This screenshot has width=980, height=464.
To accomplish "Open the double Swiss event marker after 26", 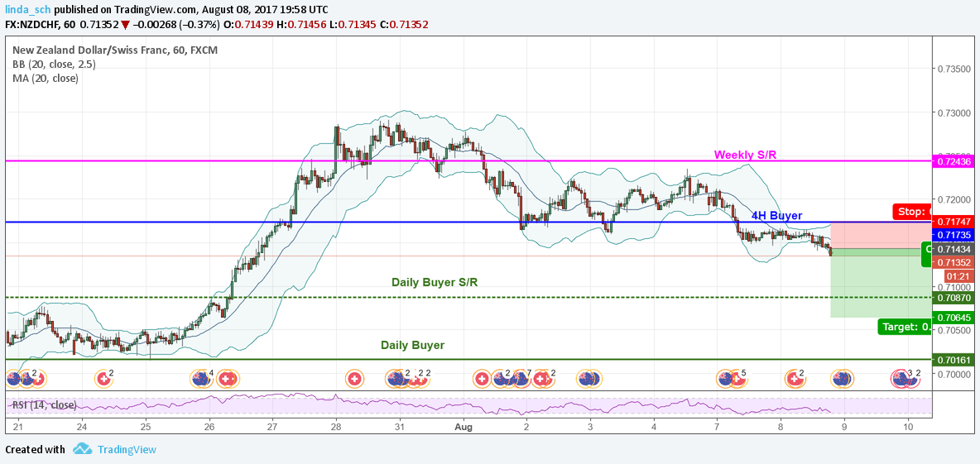I will coord(228,378).
